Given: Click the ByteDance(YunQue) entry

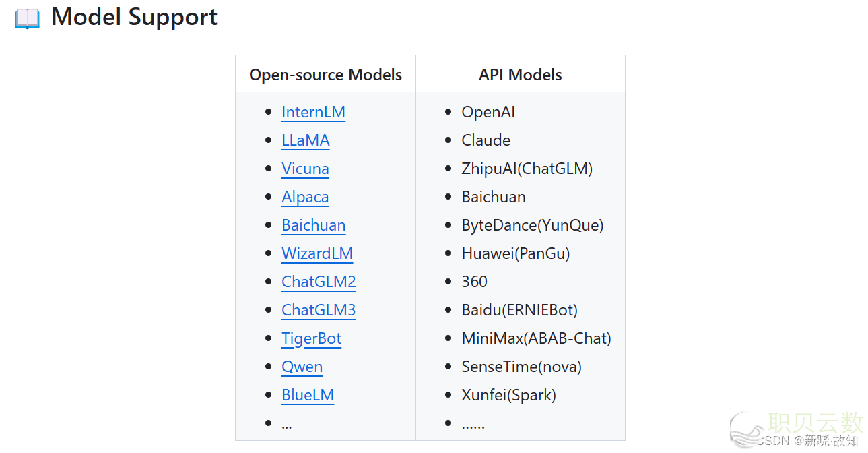Looking at the screenshot, I should point(532,225).
